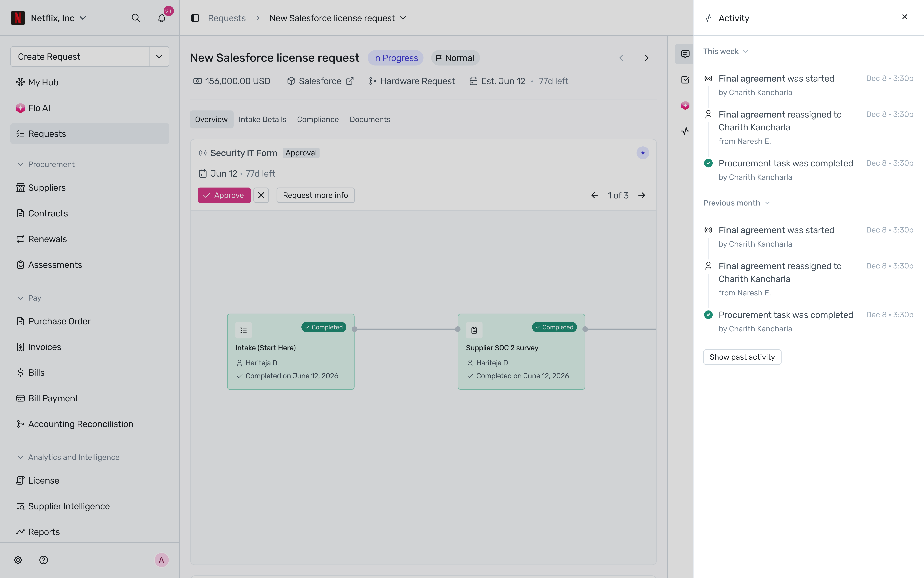Click the Netflix logo icon
The width and height of the screenshot is (924, 578).
pyautogui.click(x=18, y=18)
